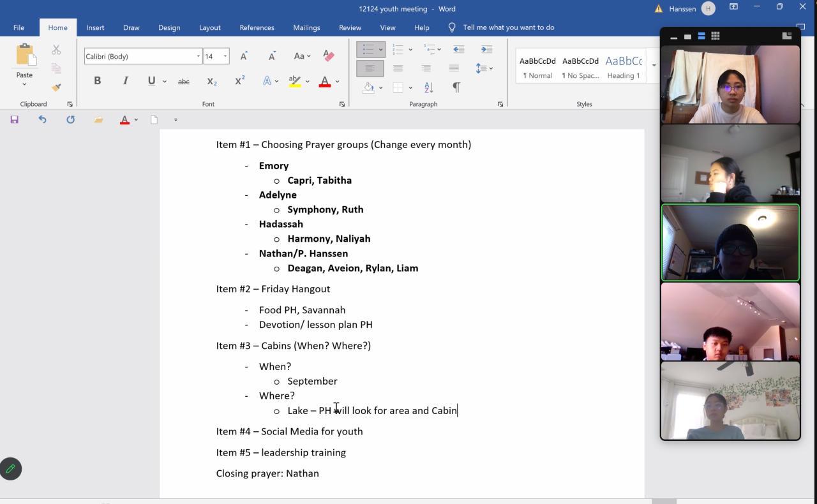The height and width of the screenshot is (504, 817).
Task: Expand the numbering library dropdown arrow
Action: coord(410,49)
